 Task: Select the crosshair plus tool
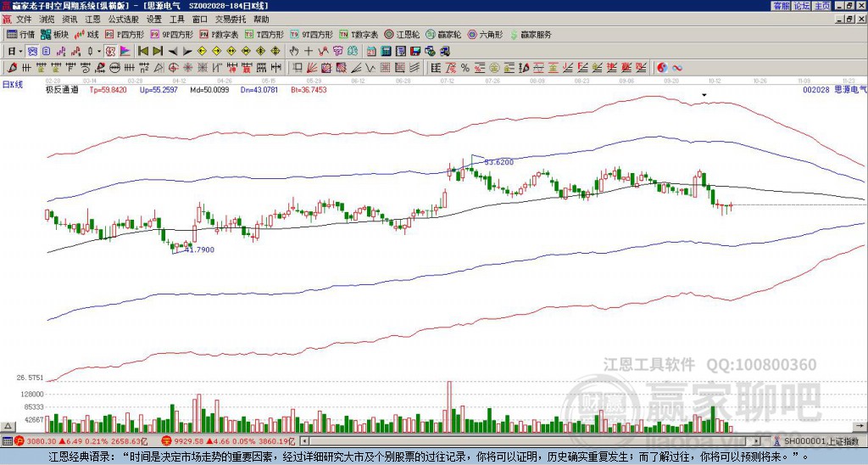(309, 52)
